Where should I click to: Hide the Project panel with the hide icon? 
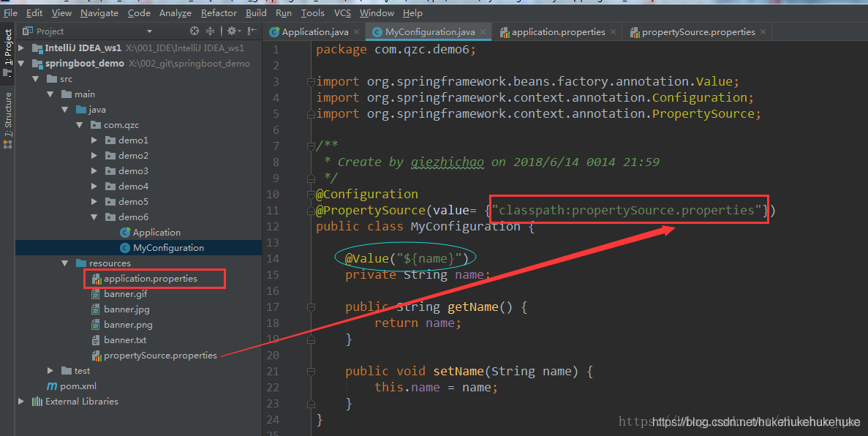pyautogui.click(x=252, y=31)
